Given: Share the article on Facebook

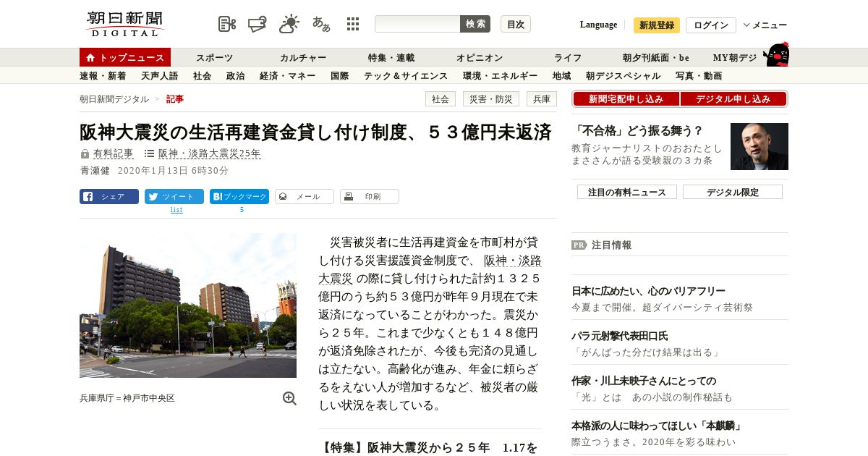Looking at the screenshot, I should [x=109, y=196].
